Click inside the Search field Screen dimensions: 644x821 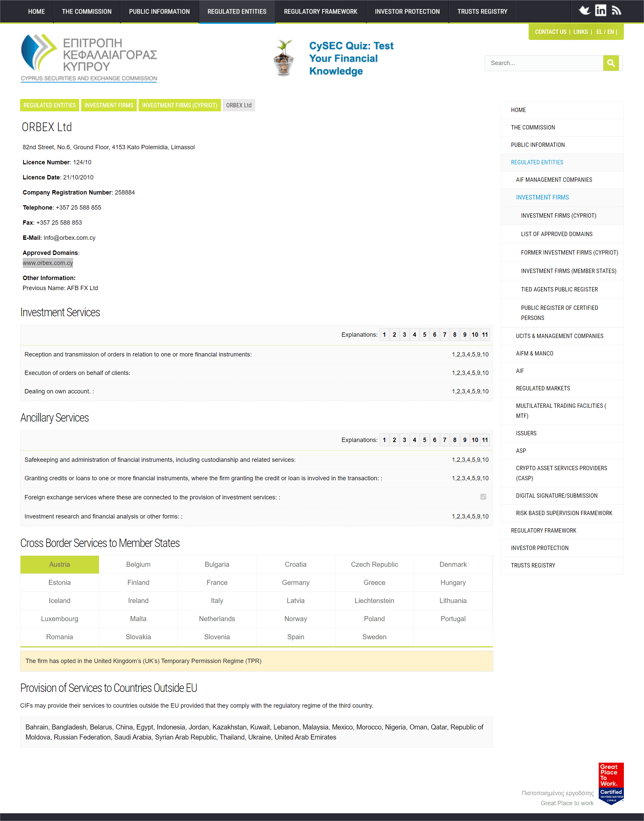544,63
